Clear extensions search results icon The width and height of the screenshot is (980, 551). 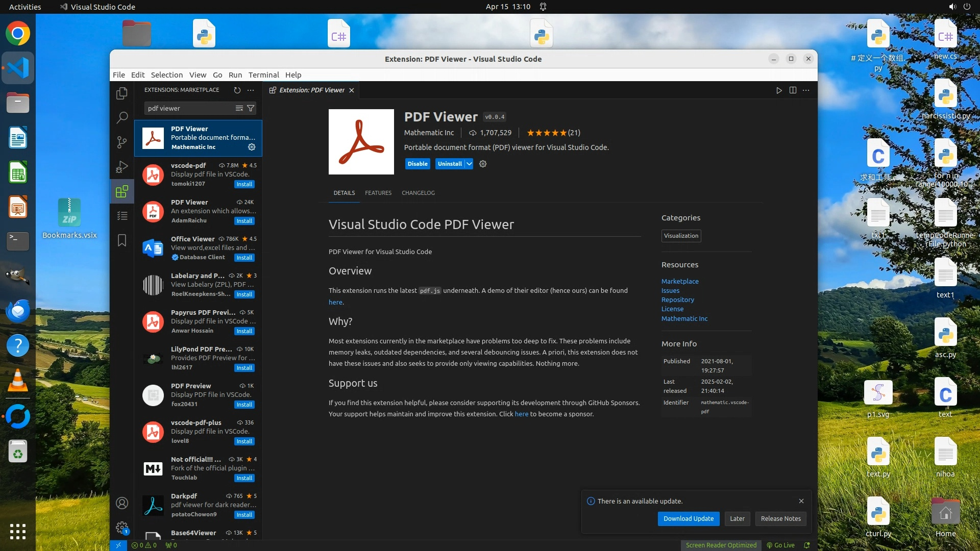pos(239,108)
